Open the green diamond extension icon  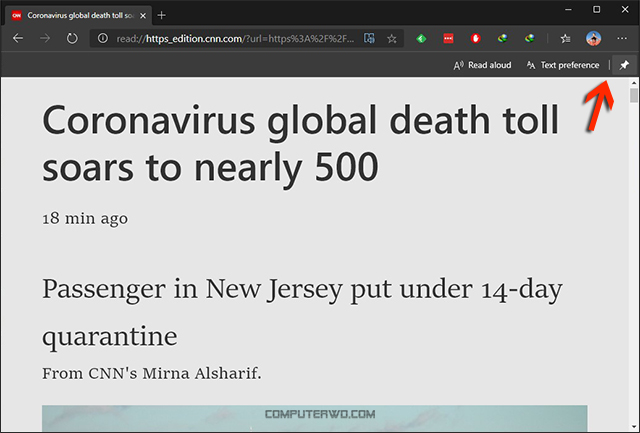coord(421,38)
